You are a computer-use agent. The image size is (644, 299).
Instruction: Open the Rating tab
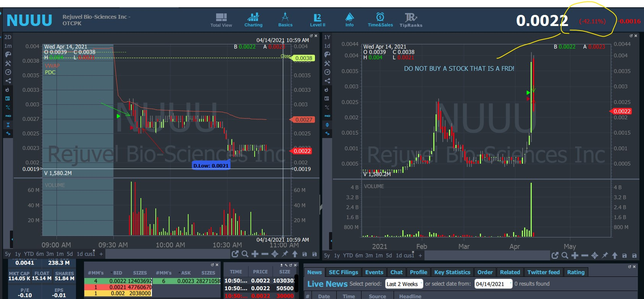click(576, 272)
